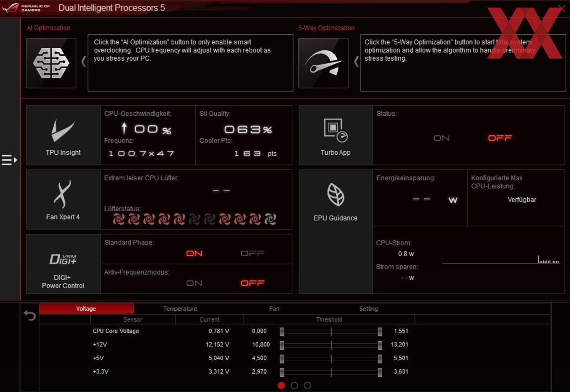Open Fan Xpert 4 module

63,200
